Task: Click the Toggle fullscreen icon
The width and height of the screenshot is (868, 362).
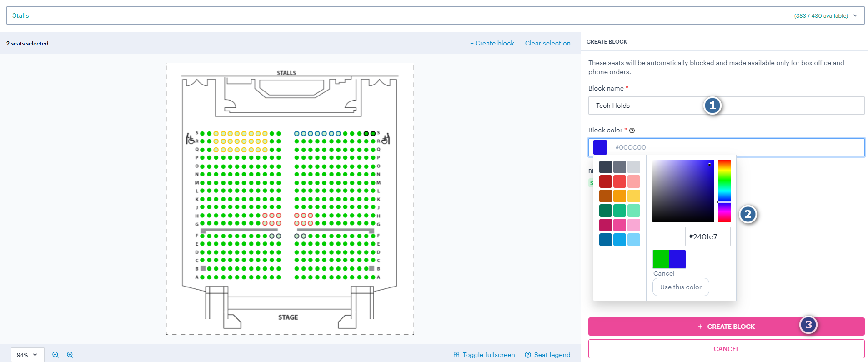Action: coord(457,355)
